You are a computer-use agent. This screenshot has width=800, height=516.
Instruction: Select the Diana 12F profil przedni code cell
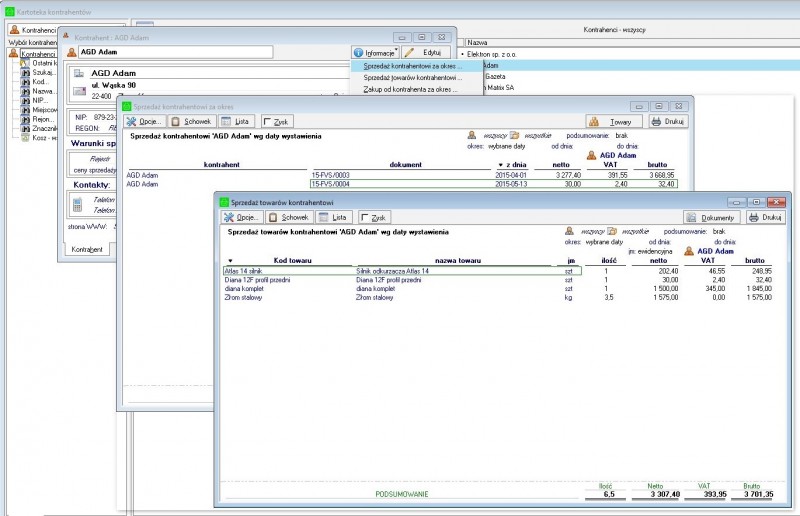pyautogui.click(x=258, y=280)
